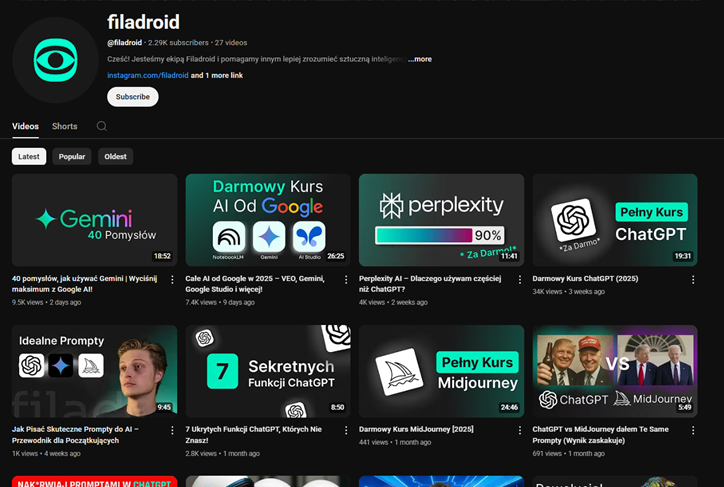Open options menu for Darmowy Kurs ChatGPT video
Viewport: 724px width, 487px height.
click(693, 280)
